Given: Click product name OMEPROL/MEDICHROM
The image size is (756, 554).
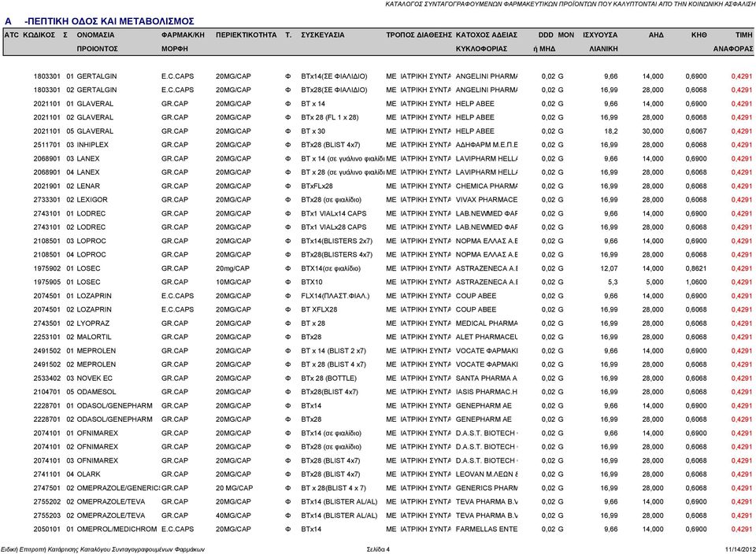Looking at the screenshot, I should point(117,530).
